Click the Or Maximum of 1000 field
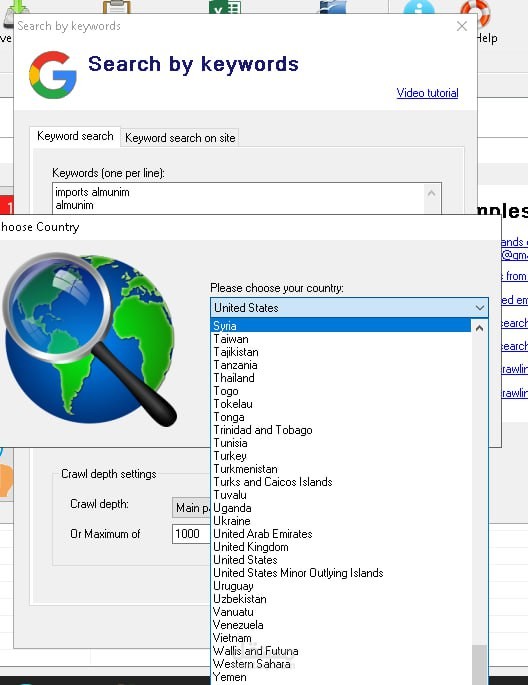 click(191, 534)
